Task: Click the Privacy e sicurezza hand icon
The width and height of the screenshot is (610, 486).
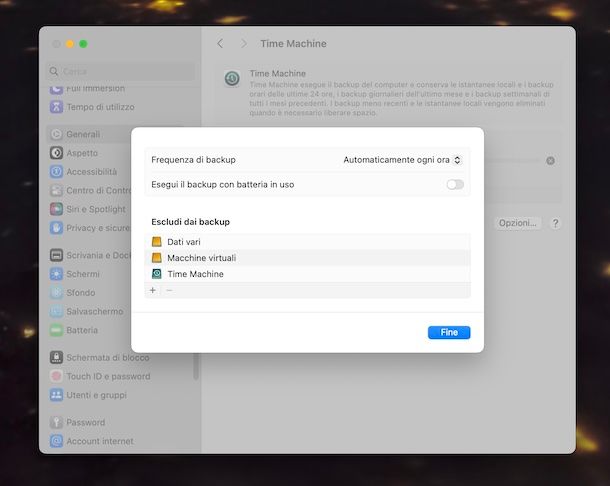Action: pyautogui.click(x=56, y=228)
